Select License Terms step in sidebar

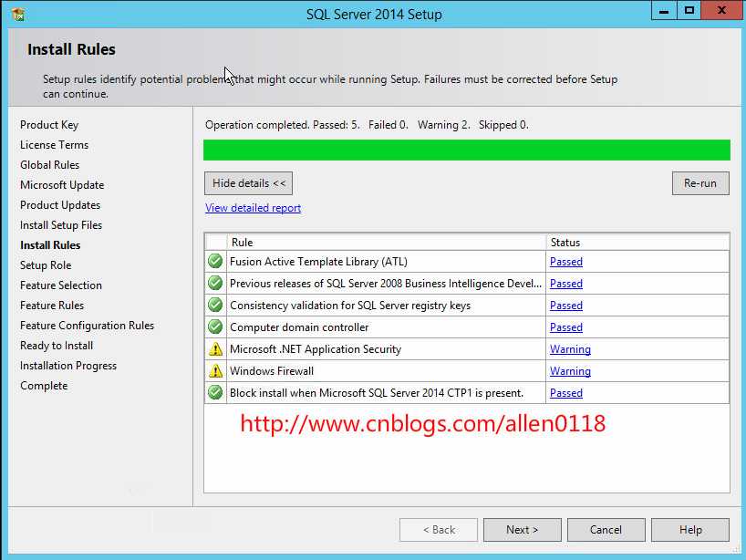[54, 145]
